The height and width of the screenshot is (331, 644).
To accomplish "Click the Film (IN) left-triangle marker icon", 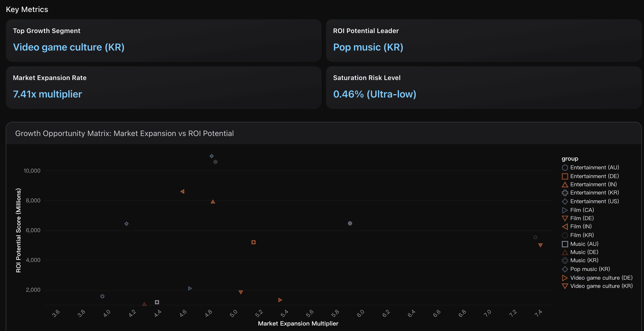I will (565, 227).
